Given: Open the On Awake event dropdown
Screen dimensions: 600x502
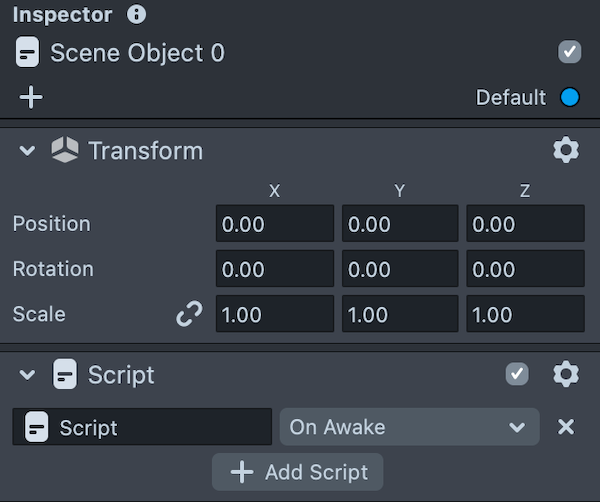Looking at the screenshot, I should tap(409, 427).
